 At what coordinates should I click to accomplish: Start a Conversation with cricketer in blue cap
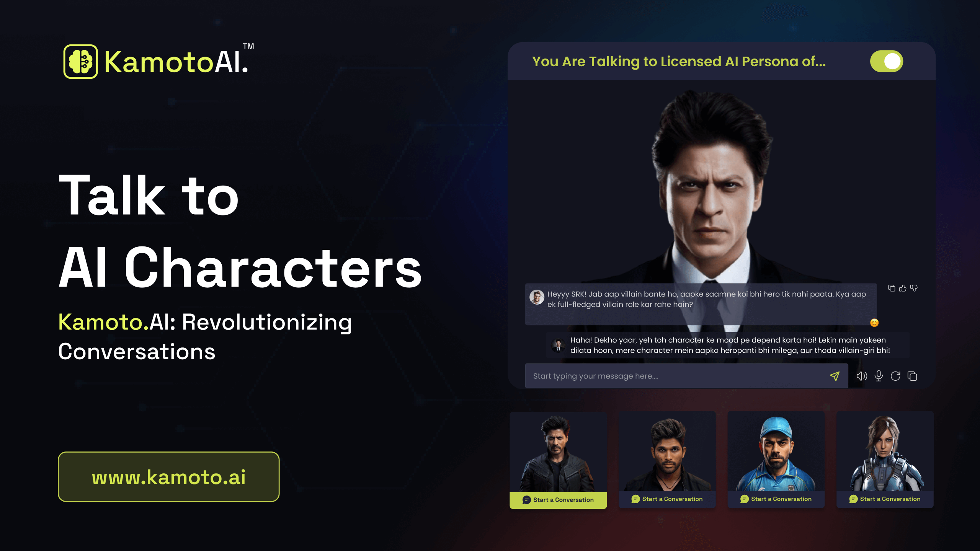[x=776, y=499]
